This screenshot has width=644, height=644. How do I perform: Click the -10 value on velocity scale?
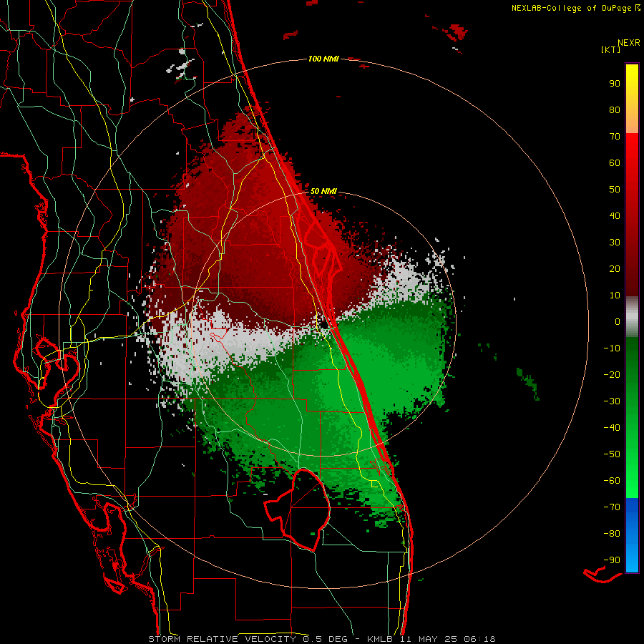(612, 348)
